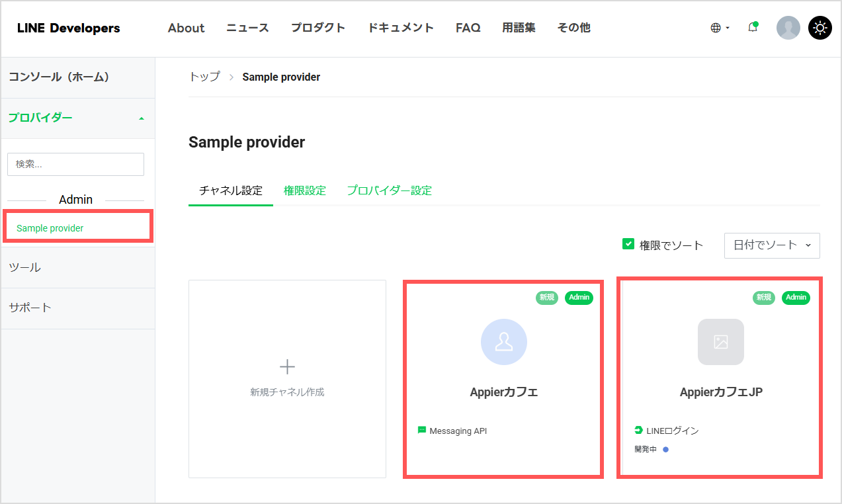Click the AppierカフェJP image placeholder icon
This screenshot has width=842, height=504.
point(721,342)
